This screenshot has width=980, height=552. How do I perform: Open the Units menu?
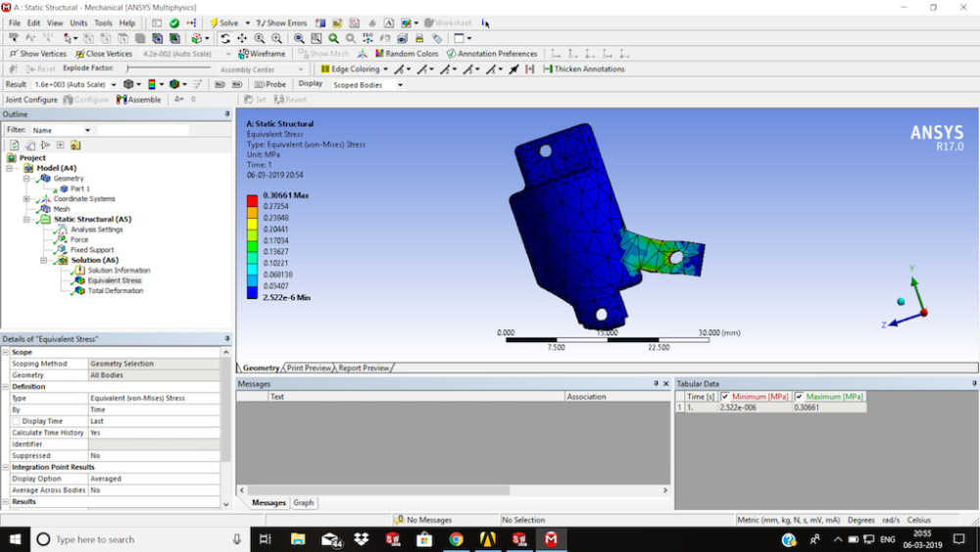point(78,24)
